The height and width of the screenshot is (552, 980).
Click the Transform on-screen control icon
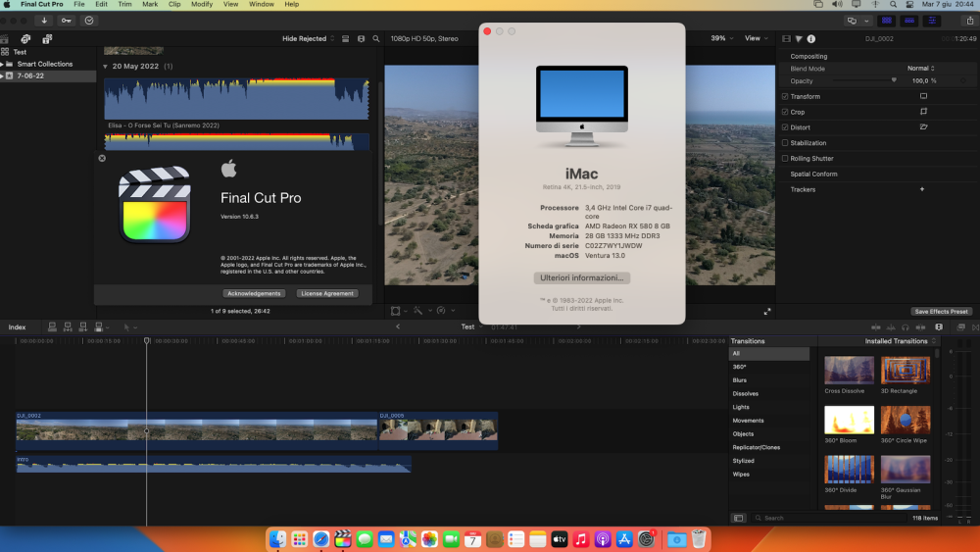(x=923, y=96)
